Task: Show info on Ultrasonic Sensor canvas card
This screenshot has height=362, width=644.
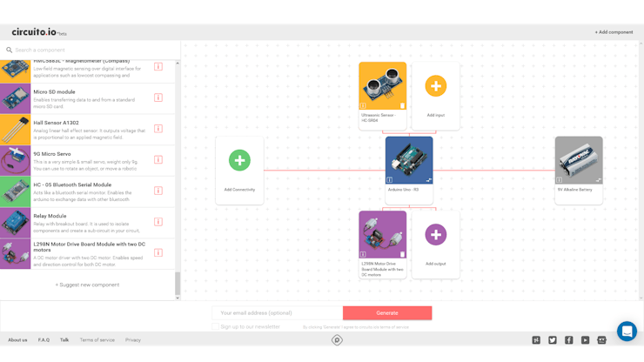Action: coord(363,105)
